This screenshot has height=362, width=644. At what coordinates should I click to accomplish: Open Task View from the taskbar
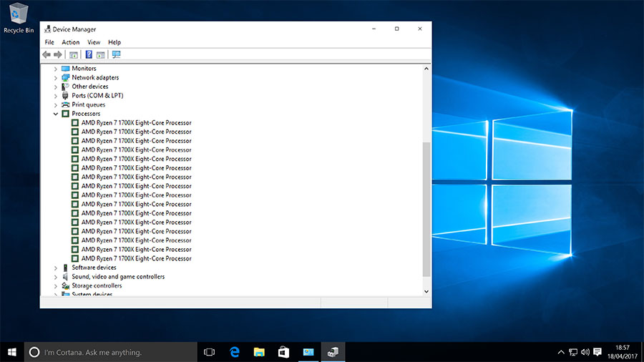tap(210, 352)
